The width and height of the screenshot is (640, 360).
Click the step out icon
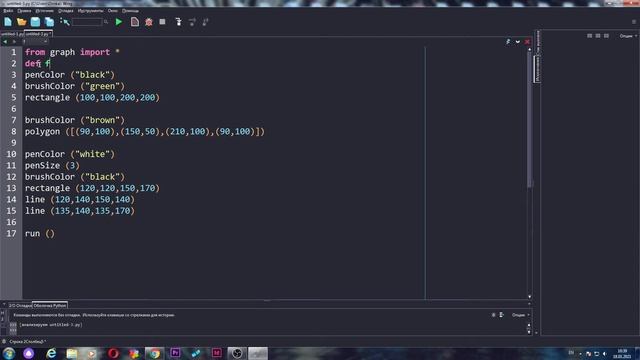206,22
